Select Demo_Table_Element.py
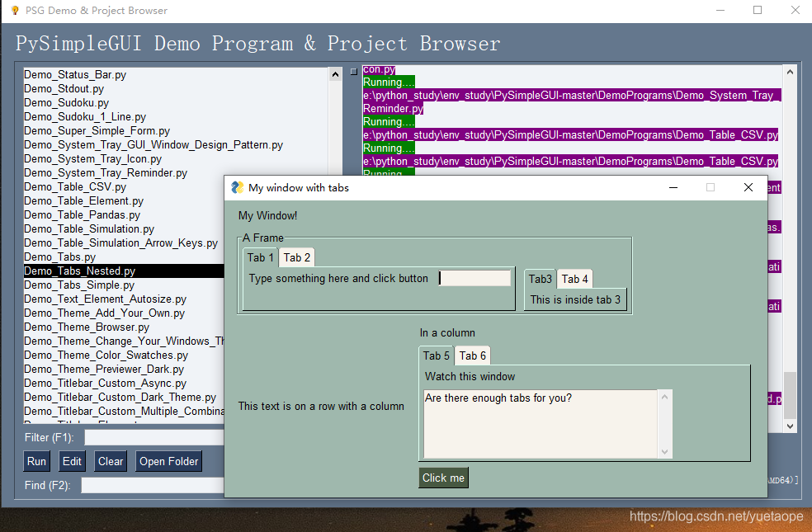 click(84, 200)
